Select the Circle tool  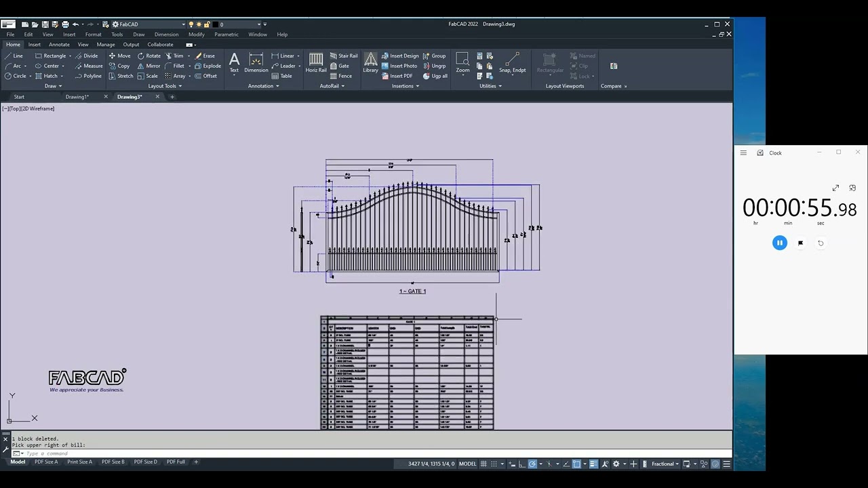[x=16, y=76]
